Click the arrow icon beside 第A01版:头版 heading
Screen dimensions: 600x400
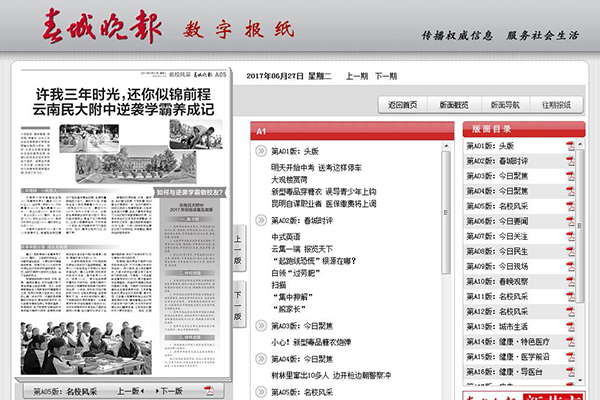(x=261, y=151)
